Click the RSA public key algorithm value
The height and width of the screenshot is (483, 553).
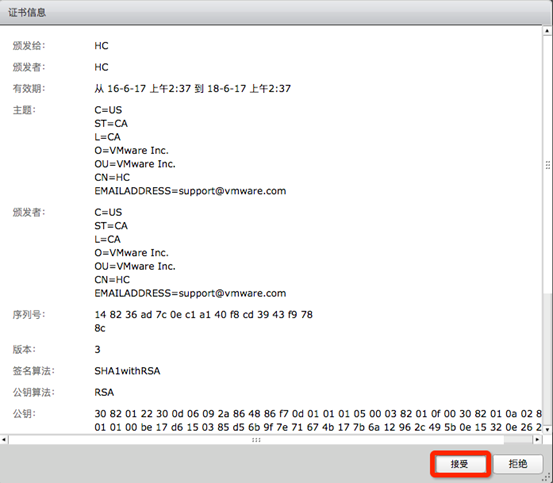(x=104, y=392)
